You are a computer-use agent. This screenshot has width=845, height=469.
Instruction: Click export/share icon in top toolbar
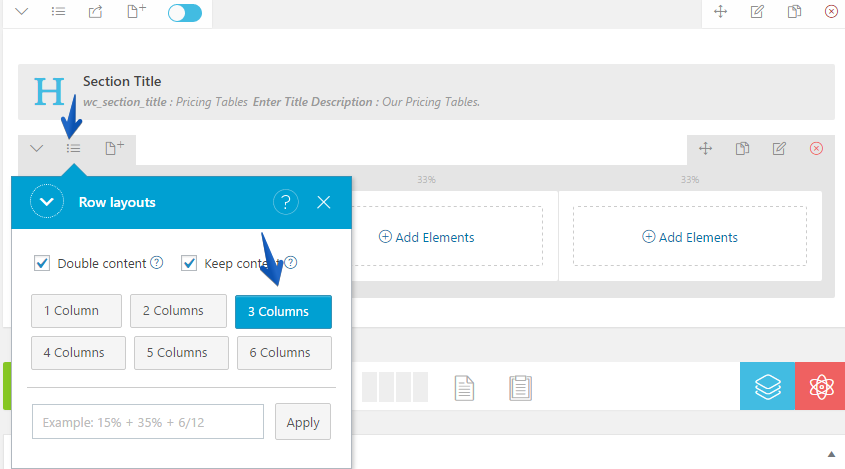pos(95,12)
